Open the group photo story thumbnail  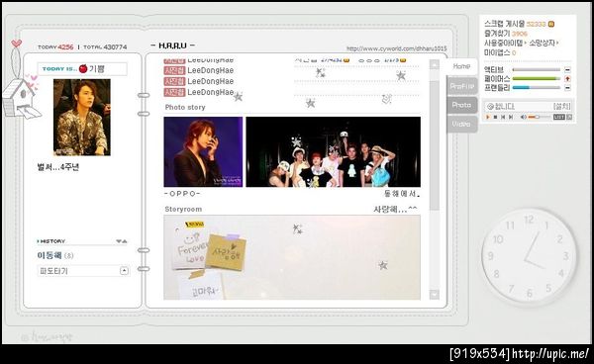(x=334, y=151)
